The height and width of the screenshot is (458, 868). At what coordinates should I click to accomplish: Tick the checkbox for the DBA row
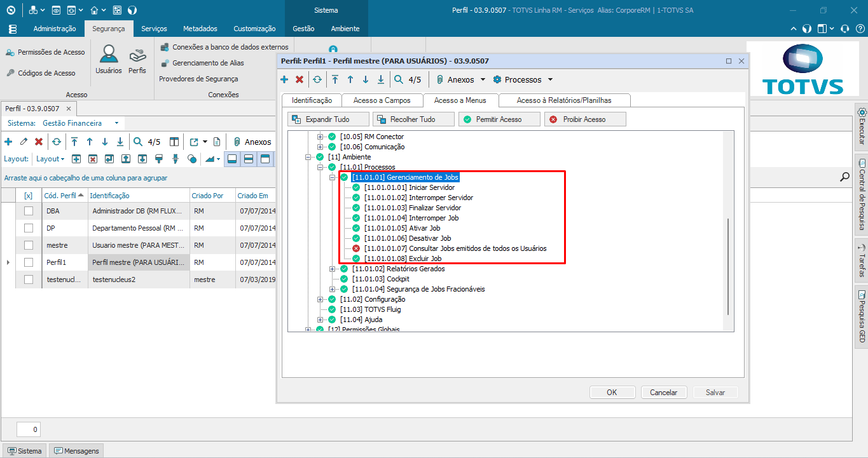[x=29, y=211]
